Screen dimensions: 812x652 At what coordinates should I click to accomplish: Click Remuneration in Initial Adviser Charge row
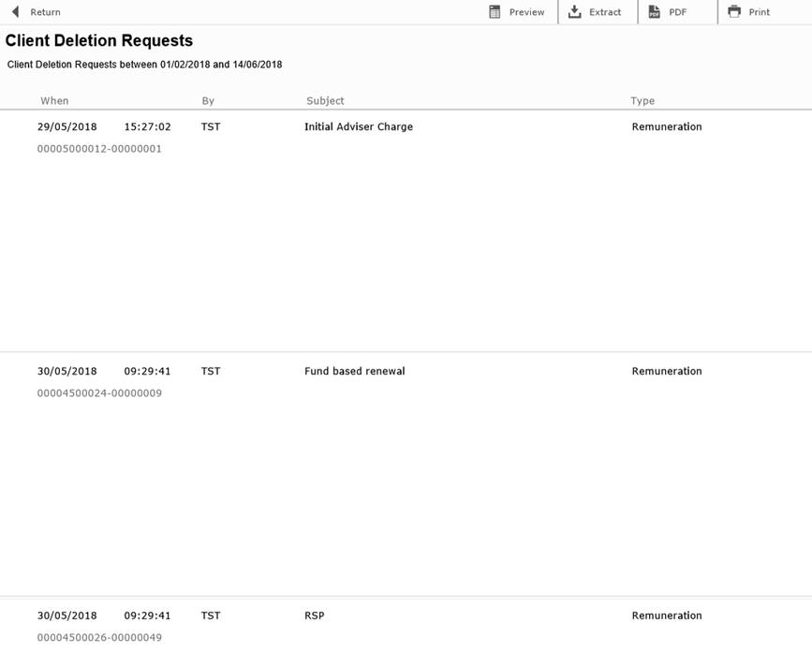[x=667, y=126]
